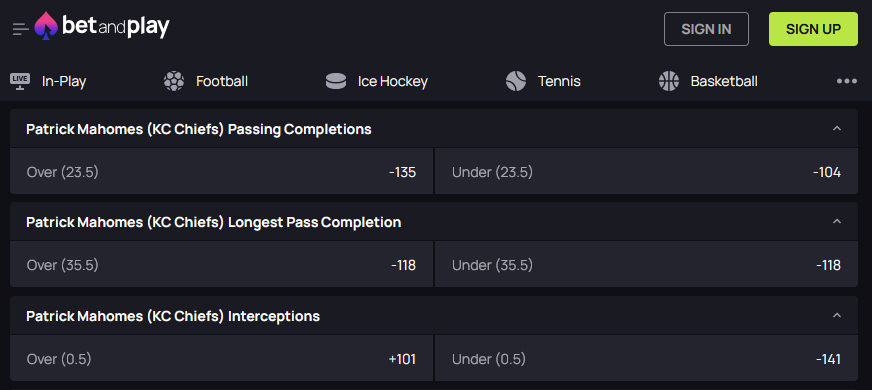
Task: Click the betandplay spade logo
Action: [46, 26]
